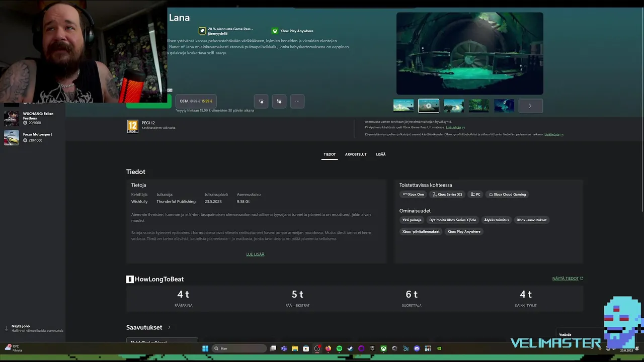Open NVIDIA app from taskbar
The width and height of the screenshot is (644, 362).
[439, 348]
